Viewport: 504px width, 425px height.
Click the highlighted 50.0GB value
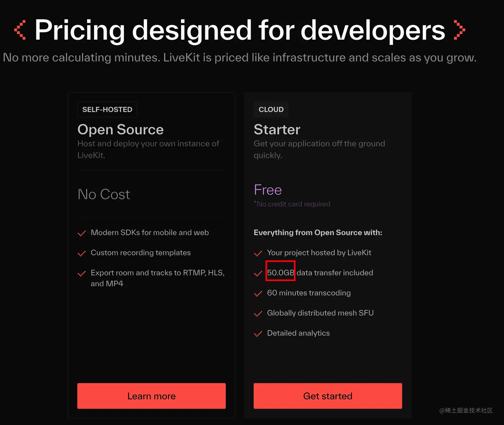click(x=280, y=273)
